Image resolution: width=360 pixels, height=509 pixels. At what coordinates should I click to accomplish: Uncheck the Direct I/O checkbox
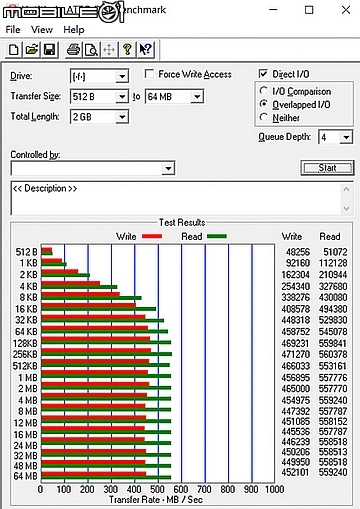tap(263, 73)
